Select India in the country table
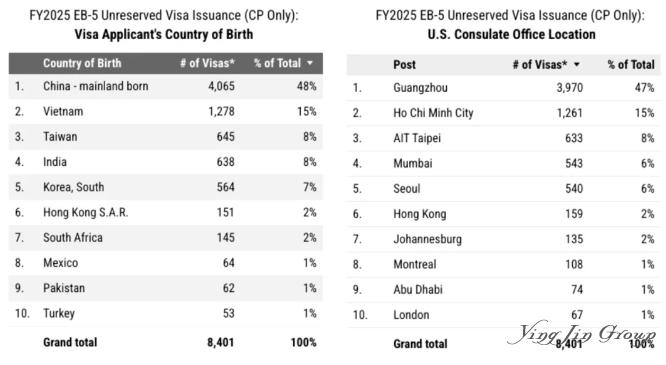The width and height of the screenshot is (666, 365). point(55,162)
